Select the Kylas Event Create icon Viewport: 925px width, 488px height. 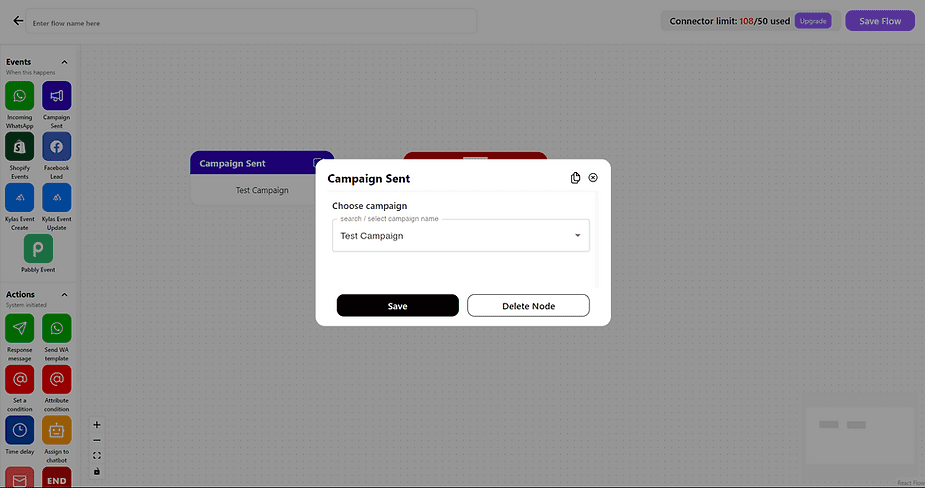point(19,197)
